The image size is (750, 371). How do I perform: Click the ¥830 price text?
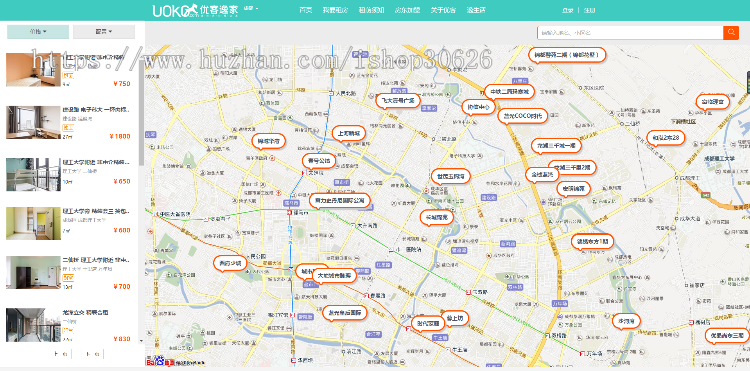[x=122, y=339]
